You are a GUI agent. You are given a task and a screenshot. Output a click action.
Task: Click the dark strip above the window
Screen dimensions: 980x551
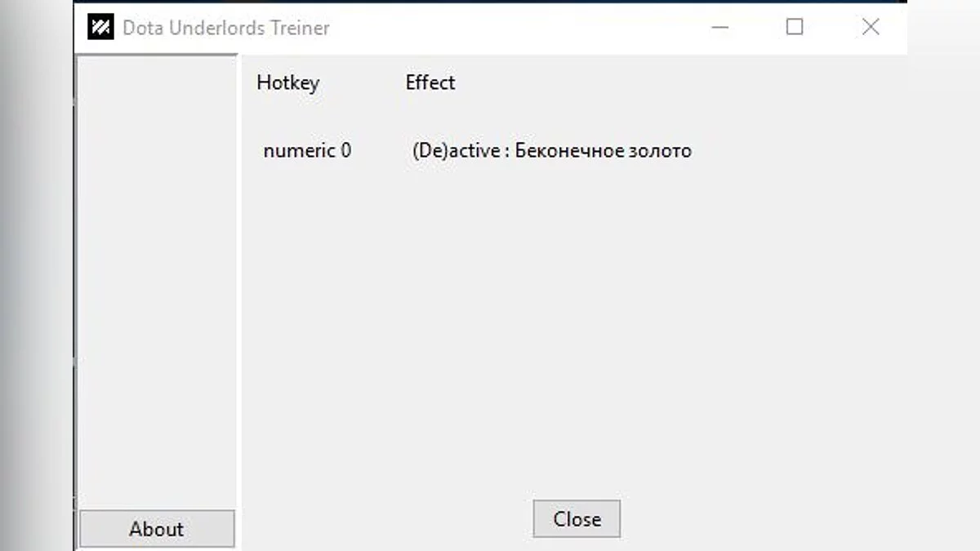490,2
